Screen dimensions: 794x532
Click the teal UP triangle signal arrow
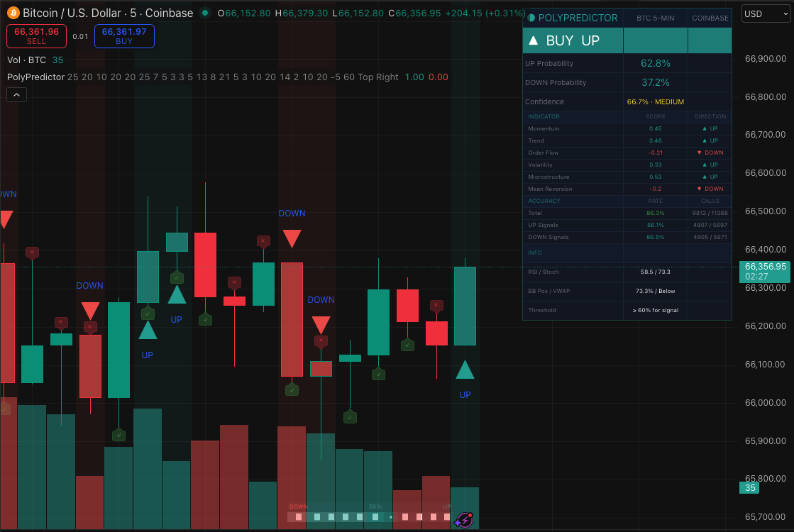pyautogui.click(x=465, y=369)
